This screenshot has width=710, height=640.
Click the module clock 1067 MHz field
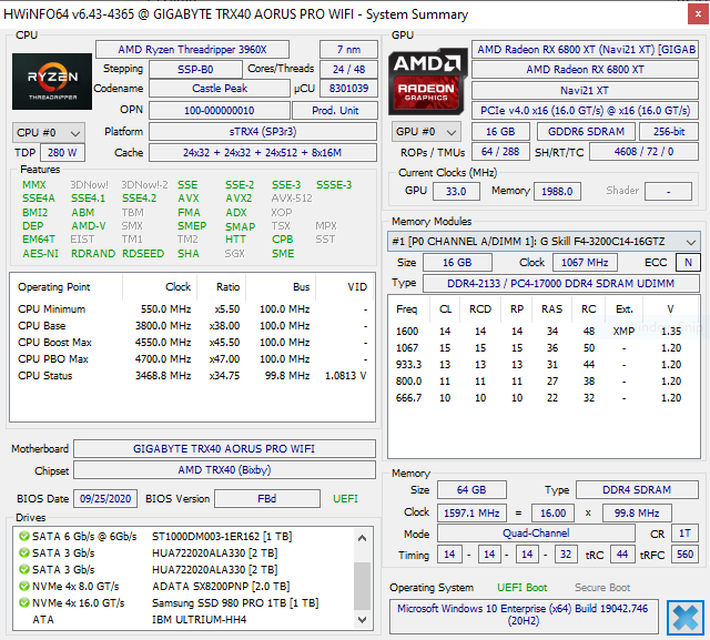point(585,262)
